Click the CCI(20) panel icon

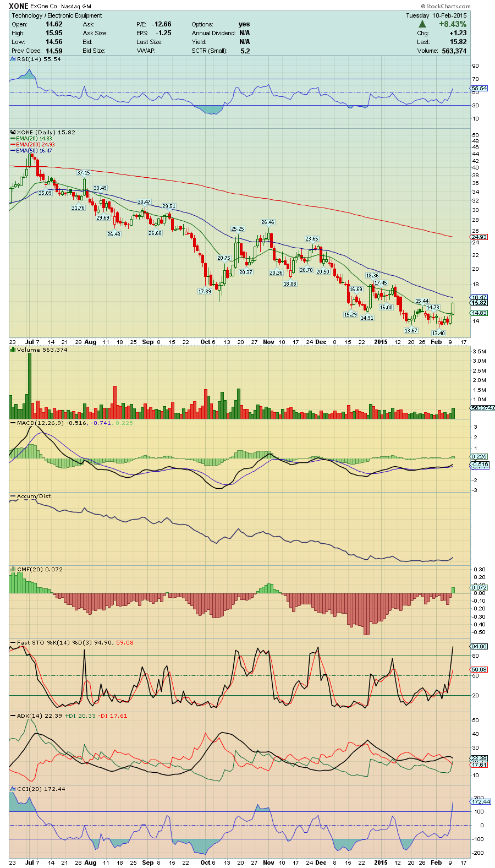tap(13, 789)
